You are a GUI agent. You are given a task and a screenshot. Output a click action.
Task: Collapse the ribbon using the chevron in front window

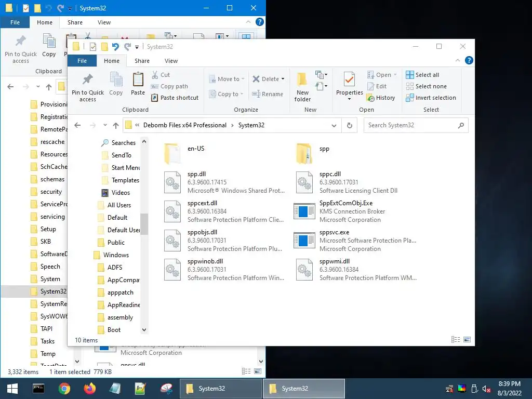pos(458,60)
